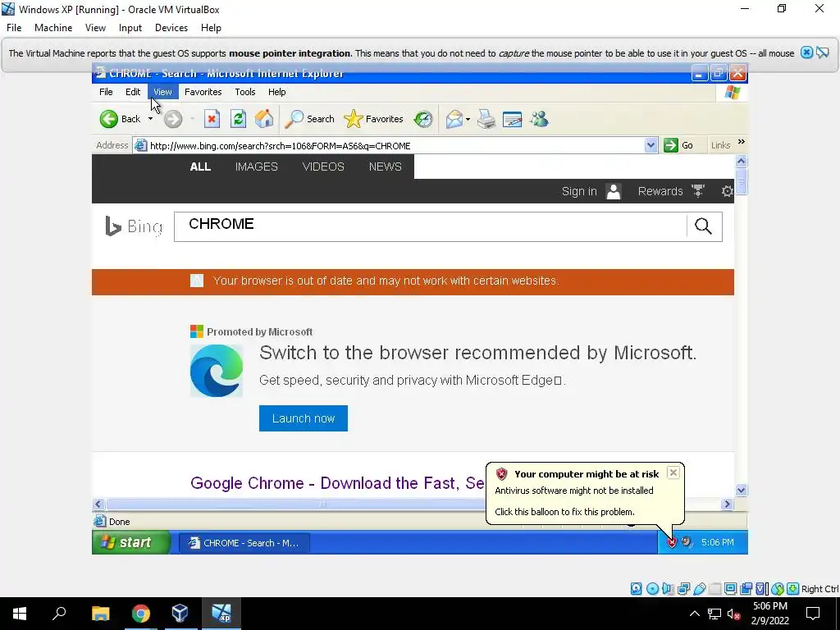Click the IE address URL field
The height and width of the screenshot is (630, 840).
[395, 146]
